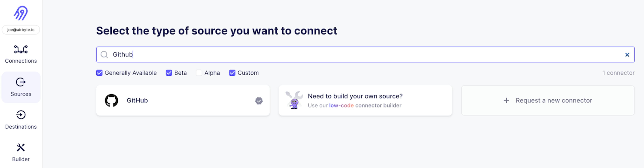The width and height of the screenshot is (644, 168).
Task: Click the plus icon for new connector
Action: coord(506,100)
